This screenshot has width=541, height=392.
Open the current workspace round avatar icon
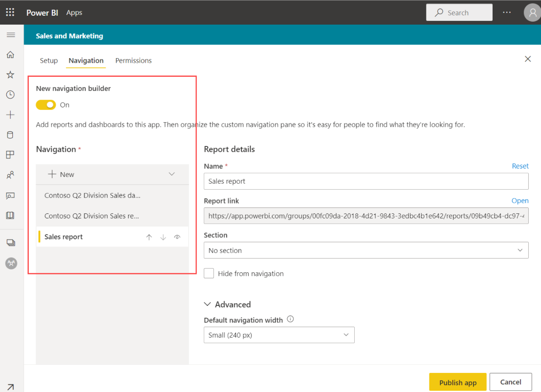tap(11, 263)
